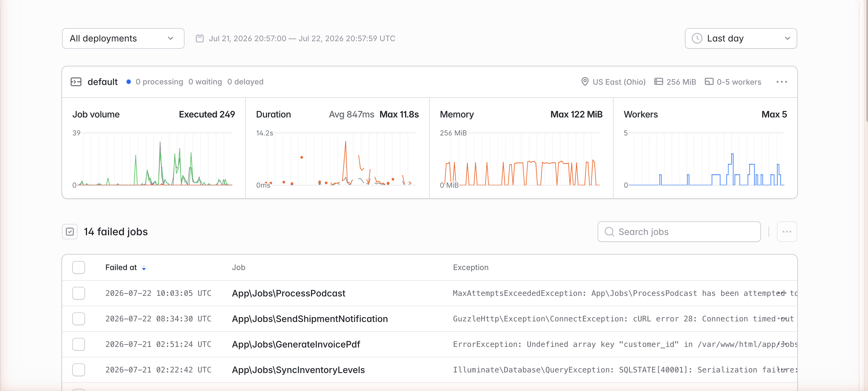Click the calendar icon beside the date range

point(200,38)
